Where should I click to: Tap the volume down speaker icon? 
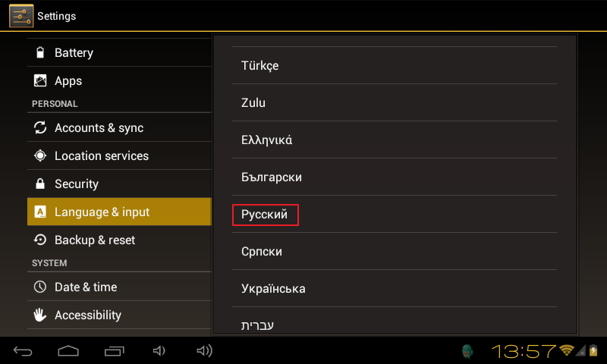[159, 351]
